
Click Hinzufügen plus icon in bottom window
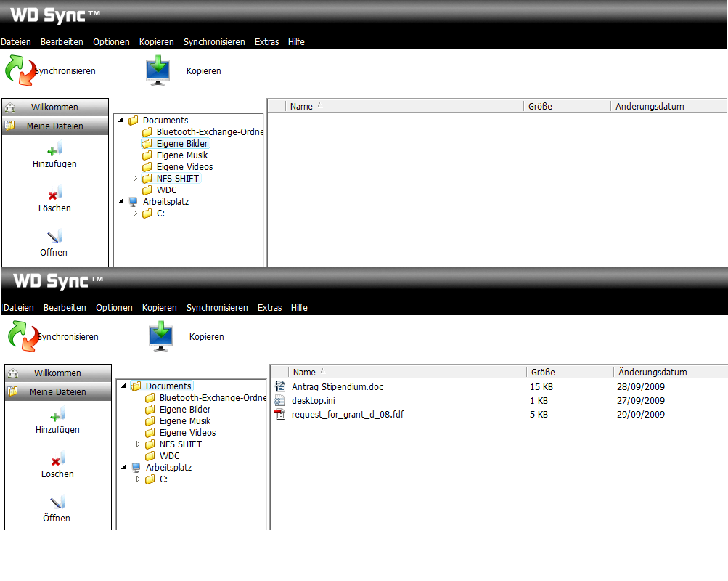point(57,415)
